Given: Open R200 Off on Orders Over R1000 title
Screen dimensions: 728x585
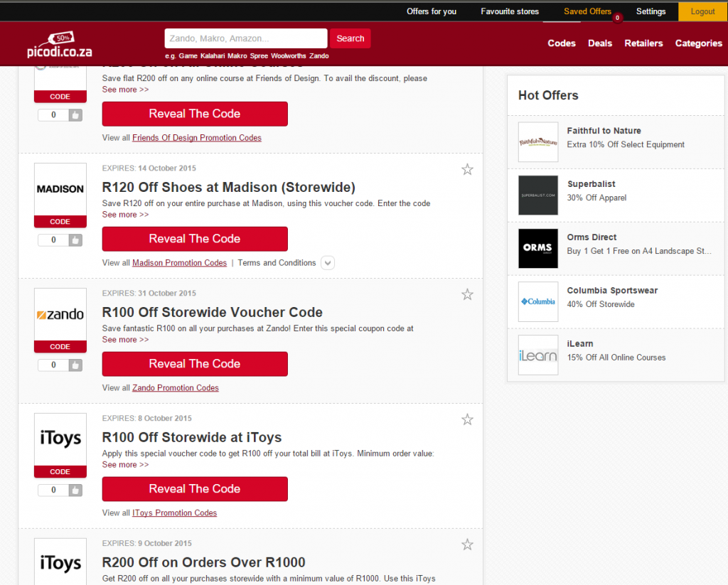Looking at the screenshot, I should pyautogui.click(x=203, y=562).
